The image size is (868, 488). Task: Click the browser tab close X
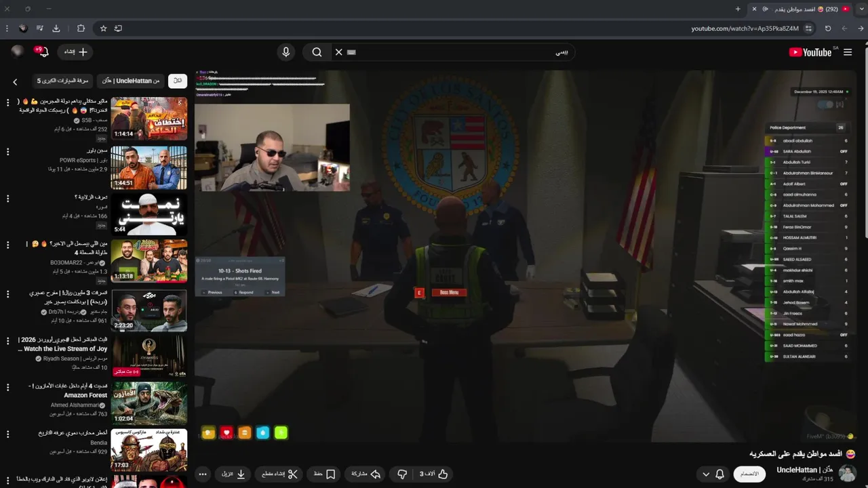[755, 9]
